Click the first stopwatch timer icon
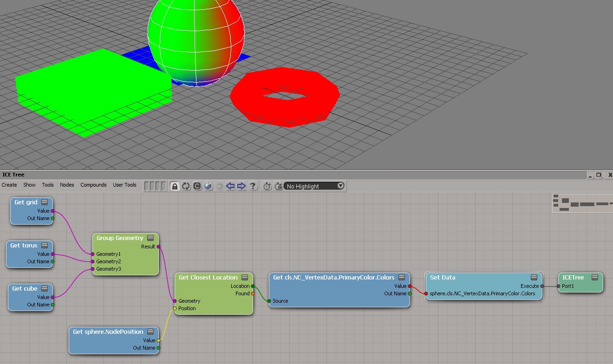The width and height of the screenshot is (613, 364). click(267, 186)
